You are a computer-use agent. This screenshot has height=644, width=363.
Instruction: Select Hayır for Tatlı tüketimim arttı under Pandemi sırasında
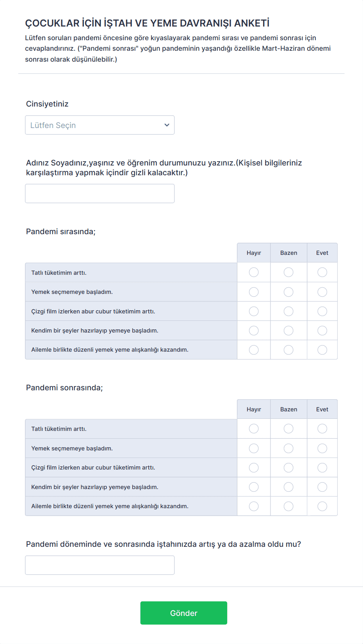[254, 272]
